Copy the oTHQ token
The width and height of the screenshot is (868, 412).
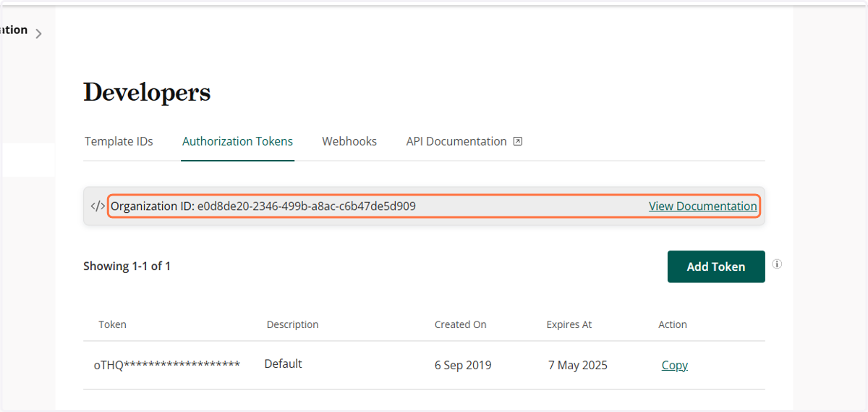pyautogui.click(x=674, y=365)
